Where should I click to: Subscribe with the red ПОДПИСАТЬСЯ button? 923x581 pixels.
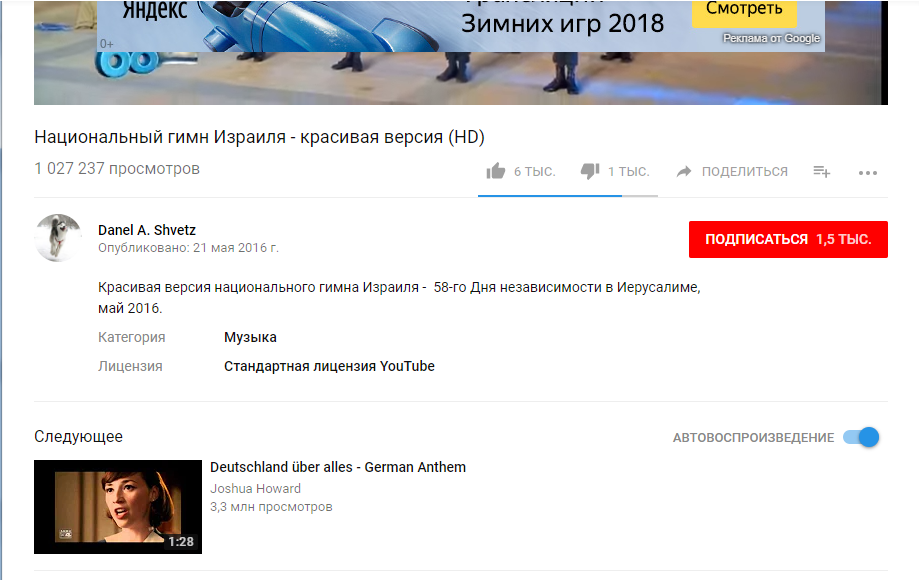[788, 240]
